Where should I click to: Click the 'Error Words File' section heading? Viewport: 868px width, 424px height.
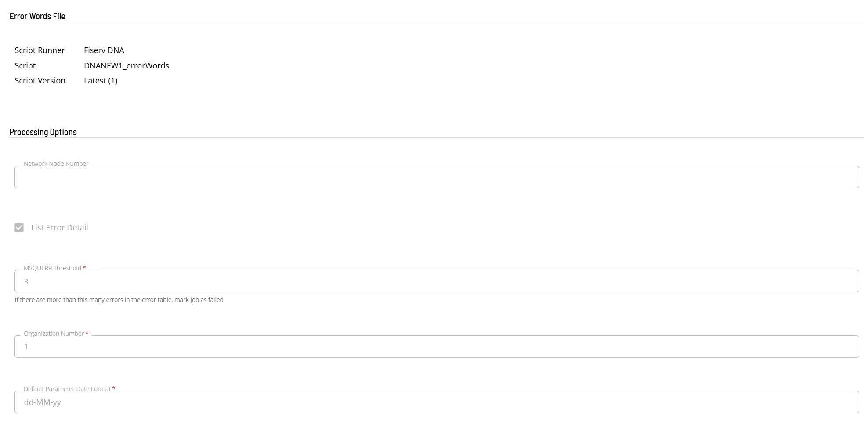[x=37, y=16]
